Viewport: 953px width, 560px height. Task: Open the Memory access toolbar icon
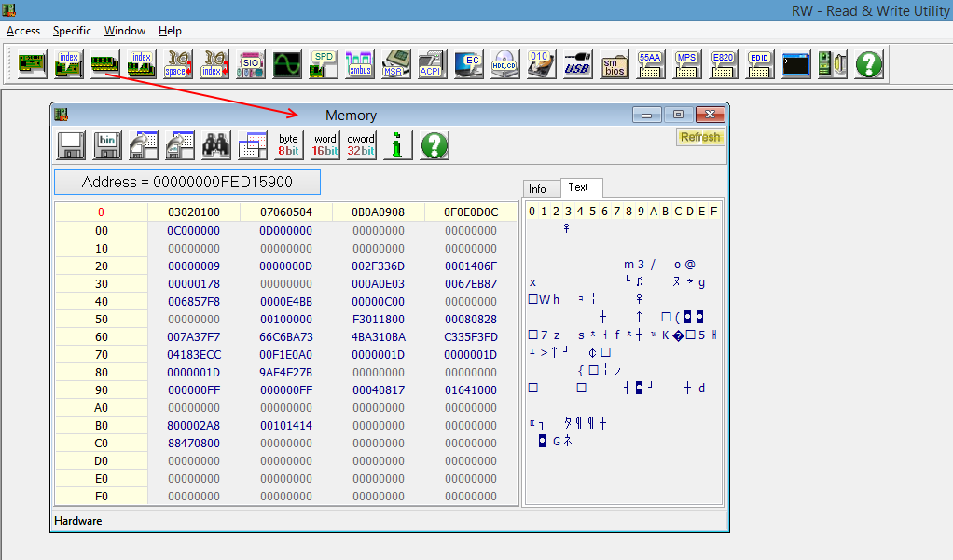click(x=105, y=64)
